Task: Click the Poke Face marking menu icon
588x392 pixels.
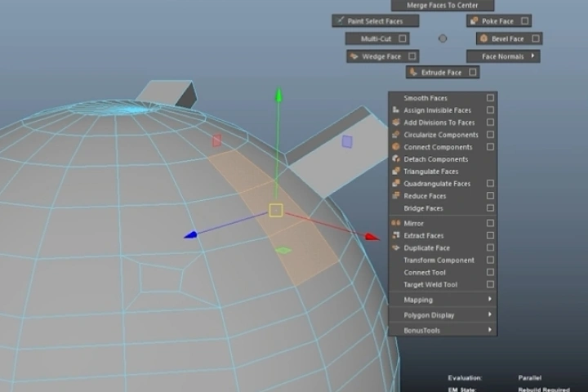Action: coord(474,20)
